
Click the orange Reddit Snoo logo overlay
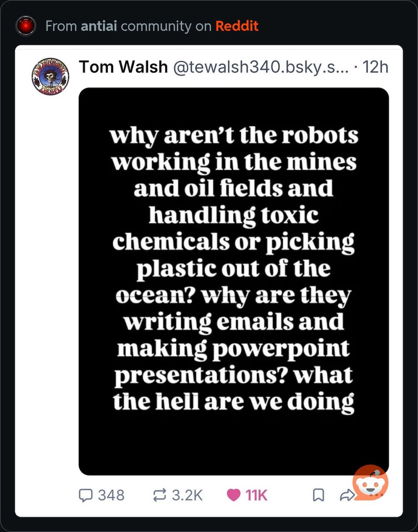(x=370, y=483)
